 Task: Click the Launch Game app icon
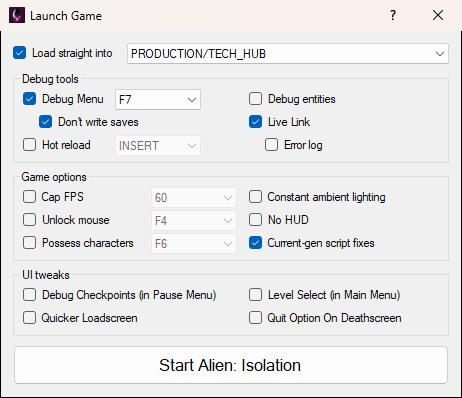pos(17,15)
